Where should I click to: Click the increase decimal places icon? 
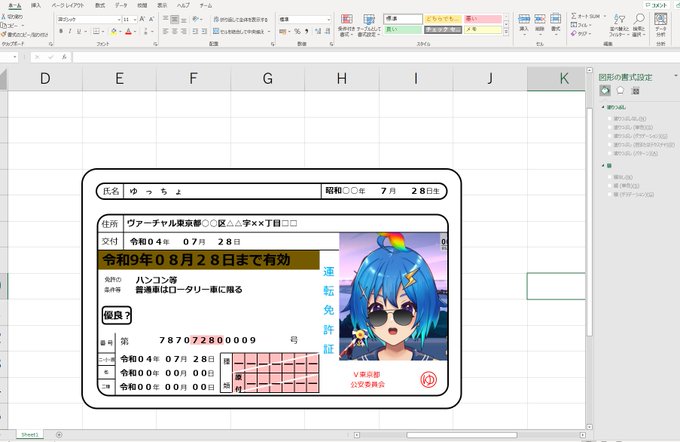click(318, 31)
